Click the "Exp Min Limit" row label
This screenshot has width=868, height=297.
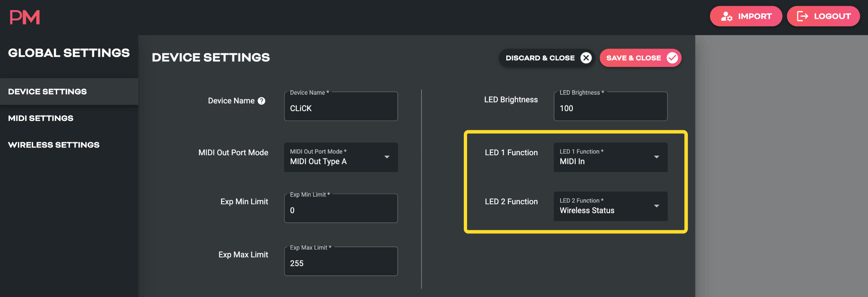(244, 202)
